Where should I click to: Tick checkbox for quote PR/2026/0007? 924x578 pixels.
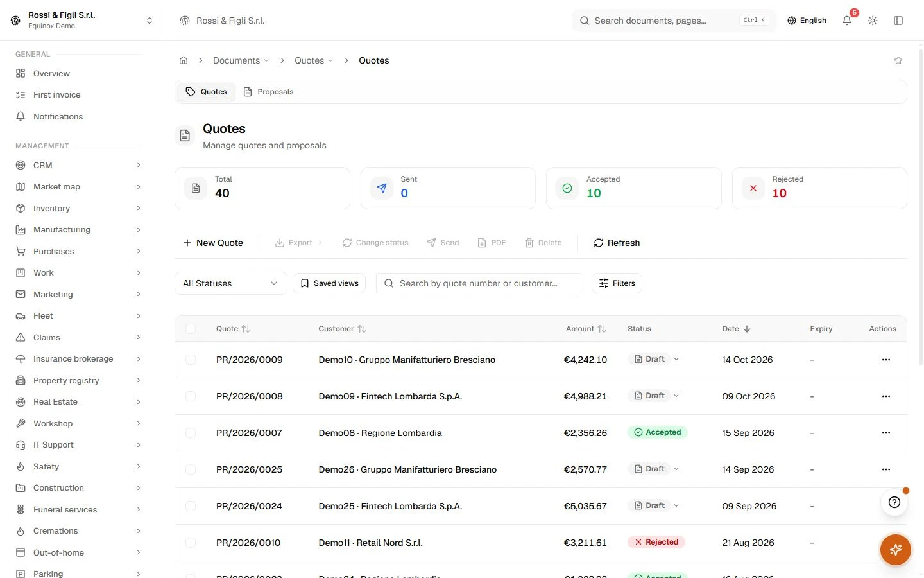[191, 433]
